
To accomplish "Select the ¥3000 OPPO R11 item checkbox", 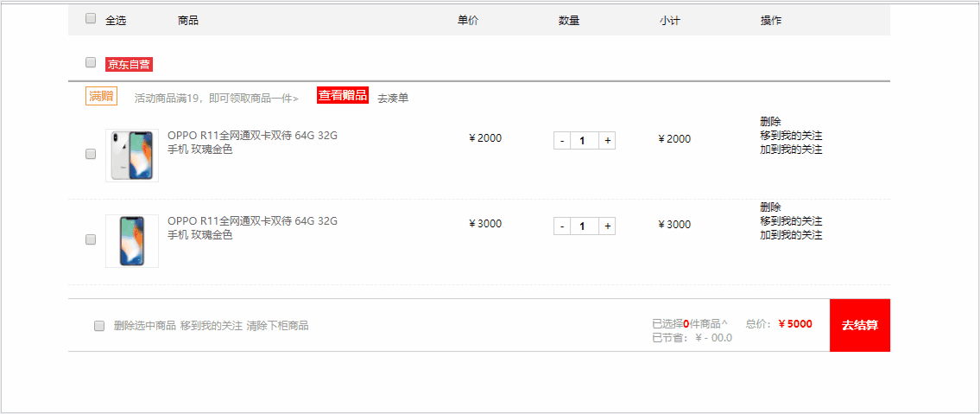I will (91, 239).
